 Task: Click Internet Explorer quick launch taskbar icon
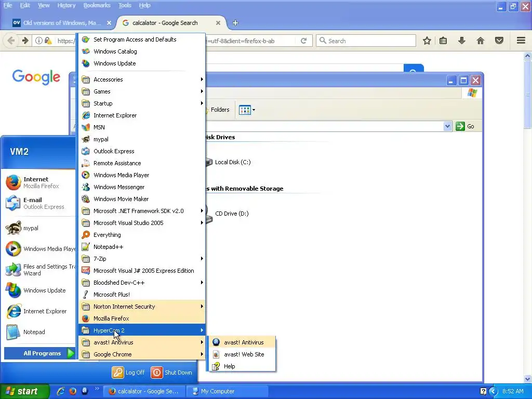(61, 391)
